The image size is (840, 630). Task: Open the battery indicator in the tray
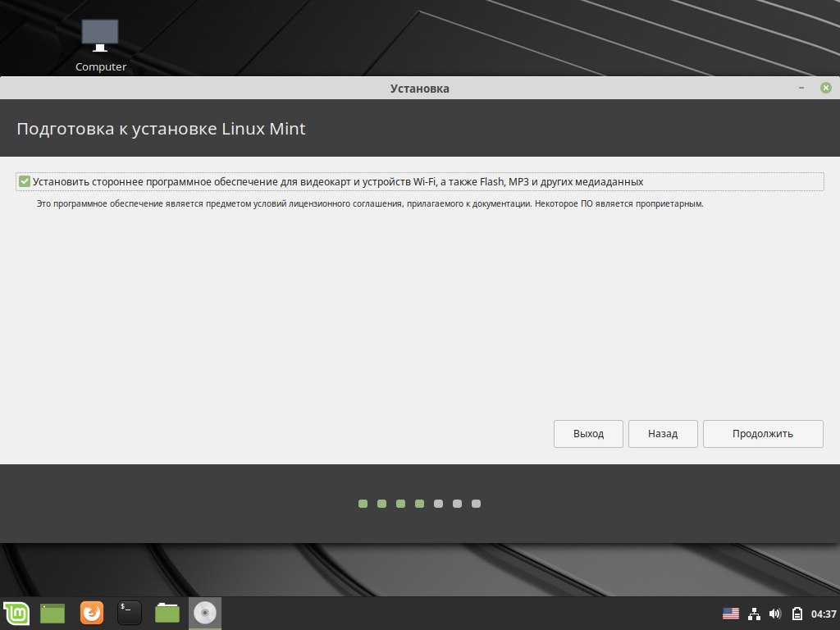(796, 613)
